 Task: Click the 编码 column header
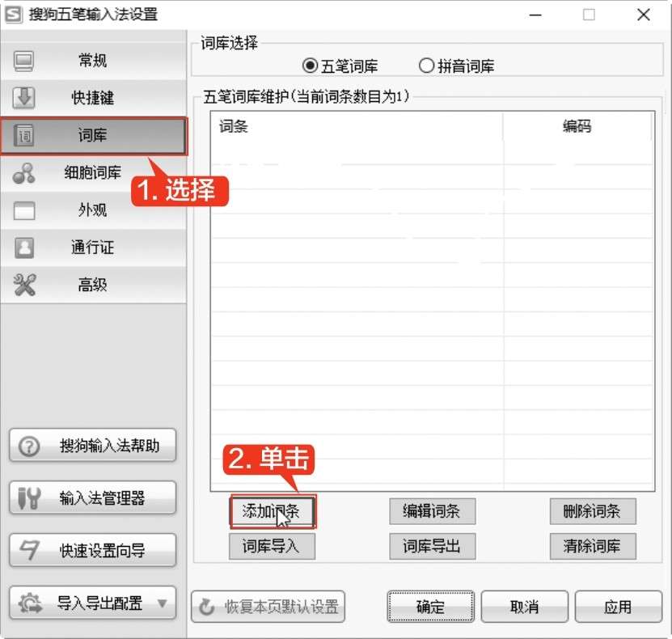pos(577,126)
